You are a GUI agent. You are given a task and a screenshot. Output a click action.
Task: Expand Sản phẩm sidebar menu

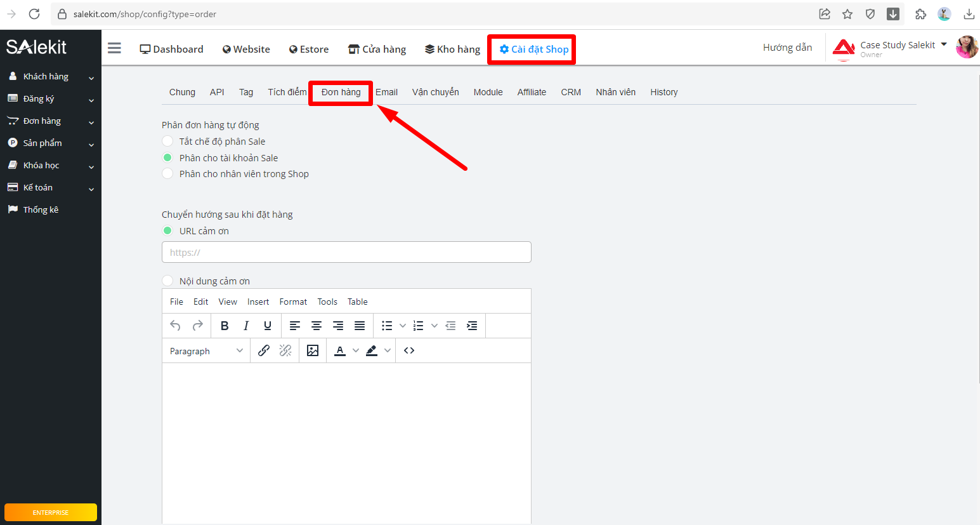[51, 143]
